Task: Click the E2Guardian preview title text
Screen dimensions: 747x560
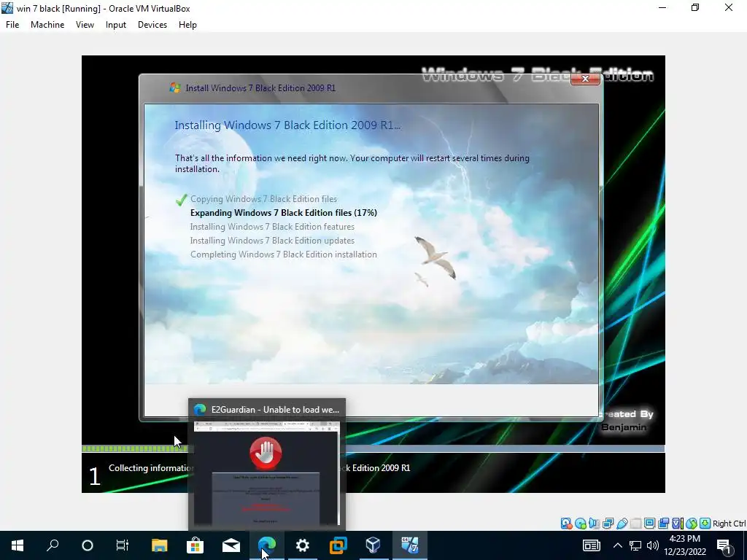Action: pyautogui.click(x=275, y=410)
